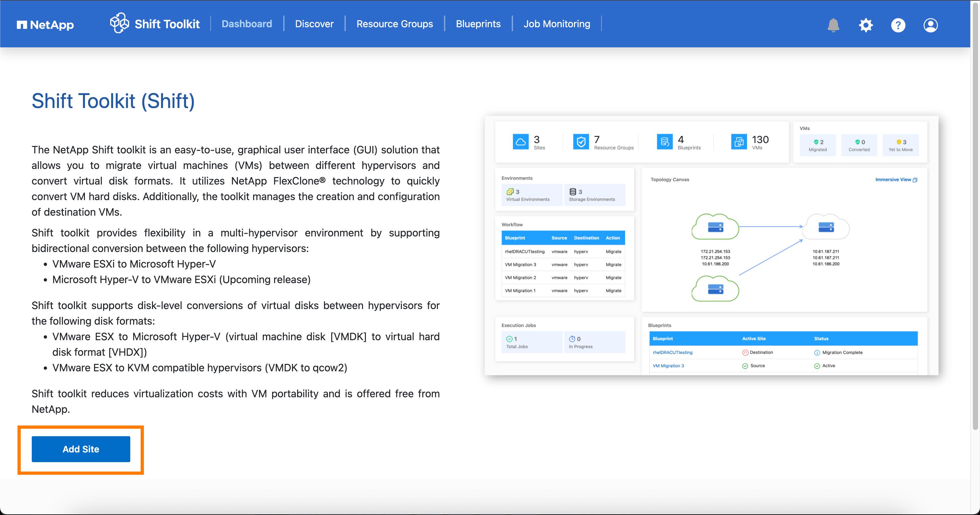Click the Blueprints stat icon in preview
Image resolution: width=980 pixels, height=515 pixels.
(x=665, y=142)
